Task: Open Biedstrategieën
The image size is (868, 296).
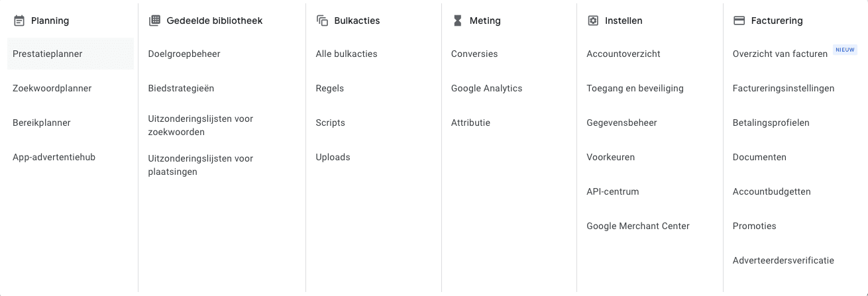Action: point(181,88)
